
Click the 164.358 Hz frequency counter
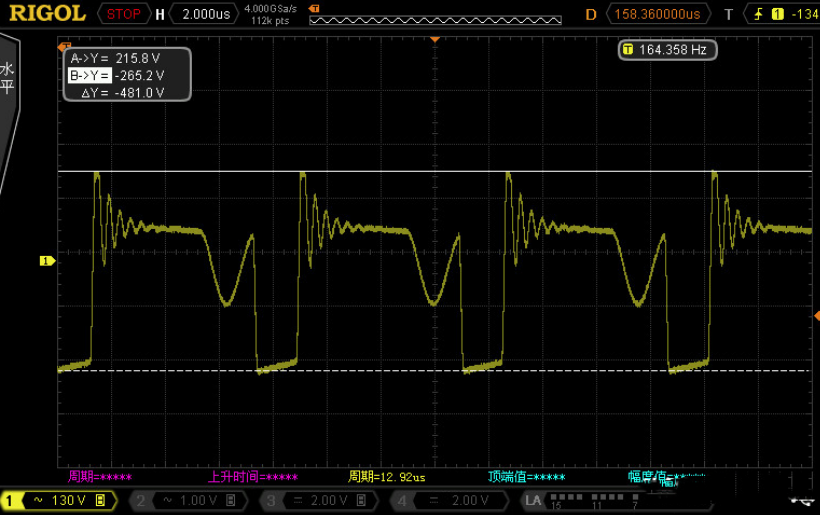click(x=666, y=49)
